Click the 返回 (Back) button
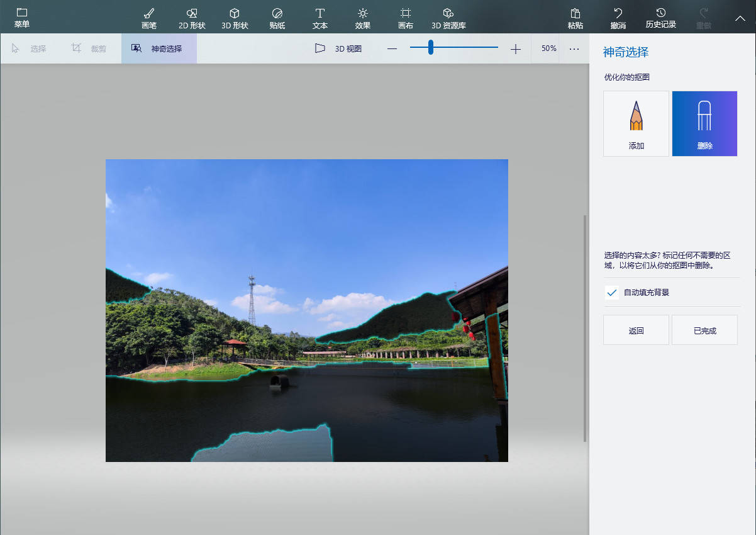The image size is (756, 535). [x=636, y=330]
